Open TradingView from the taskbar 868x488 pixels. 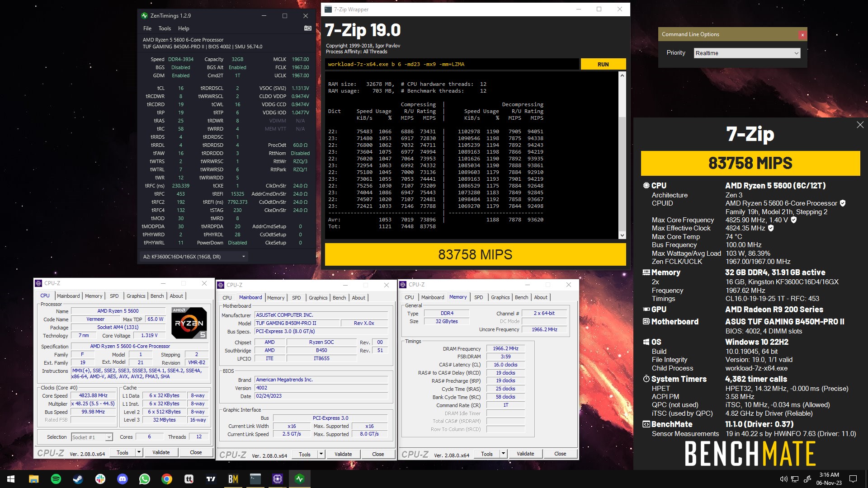point(211,479)
